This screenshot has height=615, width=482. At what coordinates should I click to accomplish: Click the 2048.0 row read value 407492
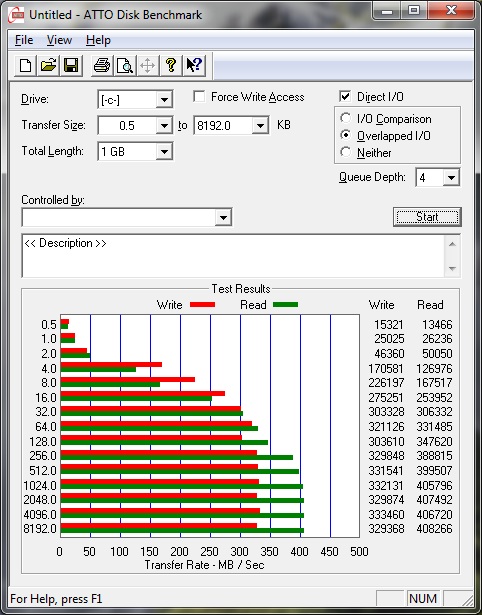click(434, 500)
